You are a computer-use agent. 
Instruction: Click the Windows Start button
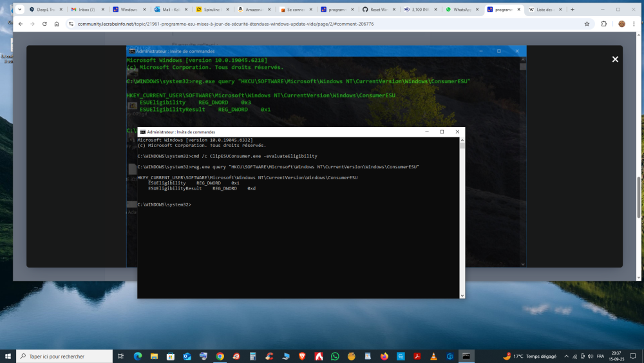8,356
